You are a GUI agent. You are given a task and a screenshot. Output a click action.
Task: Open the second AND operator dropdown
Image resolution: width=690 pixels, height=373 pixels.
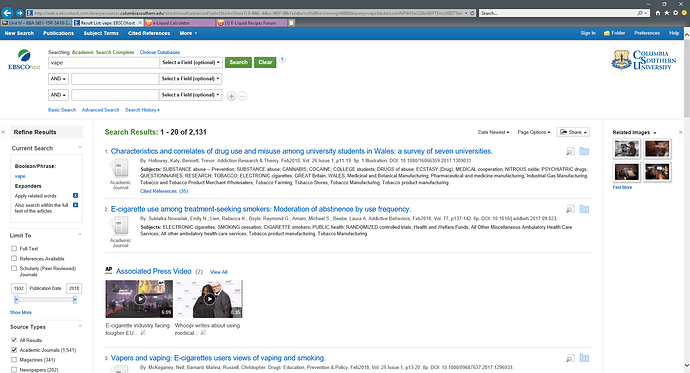[x=58, y=95]
